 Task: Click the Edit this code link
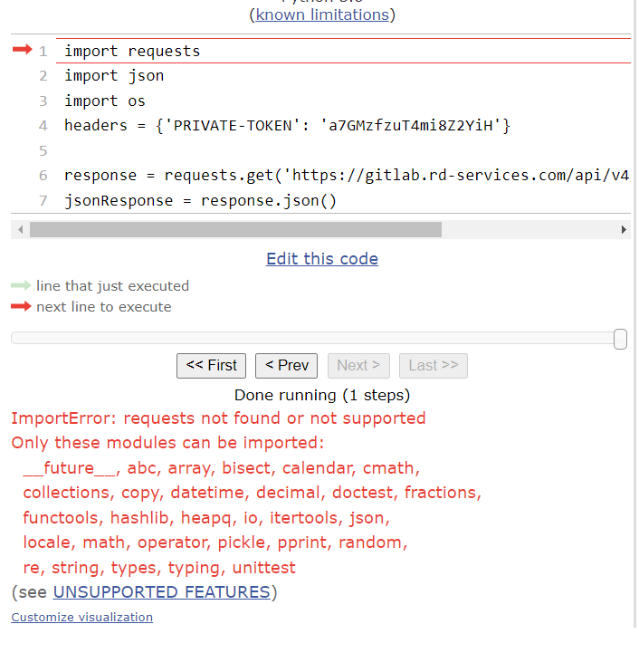[x=322, y=259]
